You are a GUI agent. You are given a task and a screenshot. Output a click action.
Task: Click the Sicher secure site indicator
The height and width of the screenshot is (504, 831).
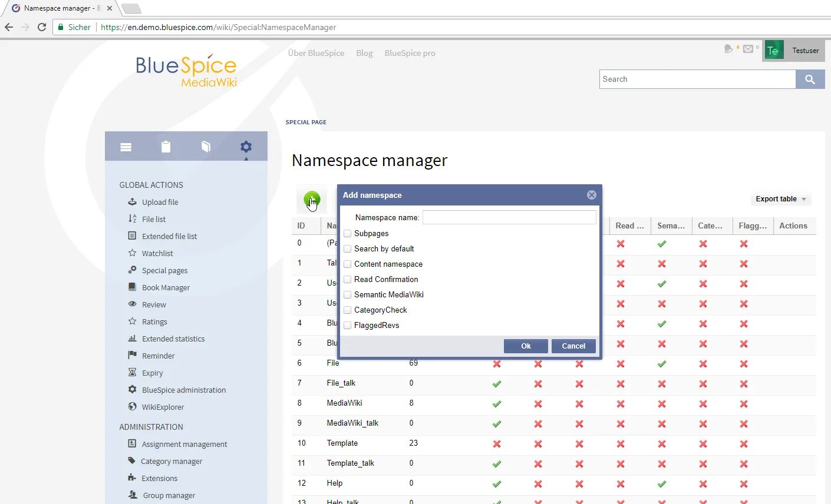(x=74, y=27)
